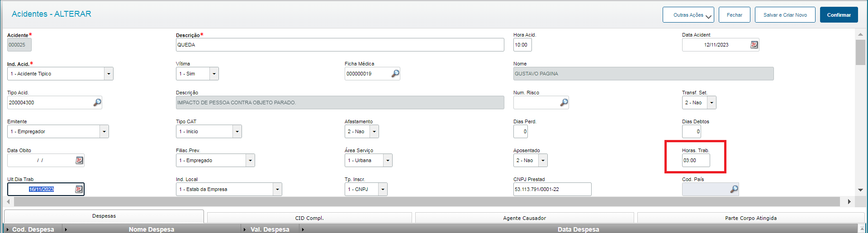Expand the Afastamento dropdown

374,131
